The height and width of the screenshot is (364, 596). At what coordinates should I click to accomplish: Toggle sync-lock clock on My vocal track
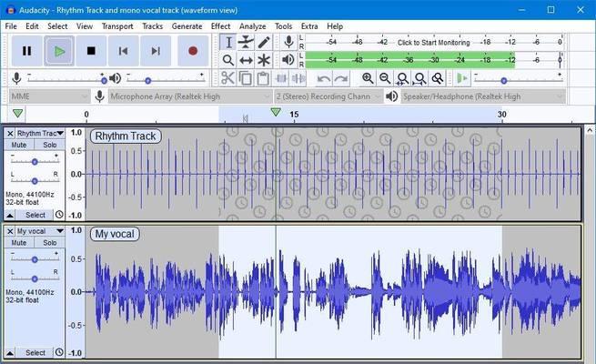coord(59,352)
